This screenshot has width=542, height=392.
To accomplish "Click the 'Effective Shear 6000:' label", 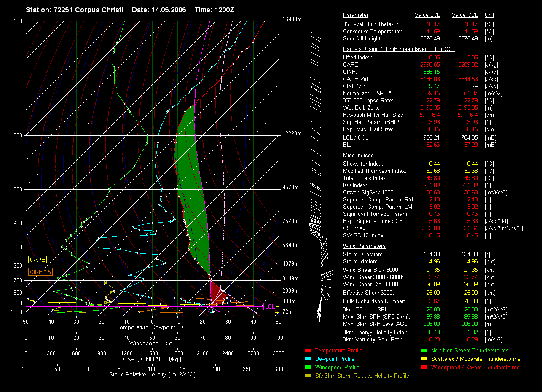I will click(x=369, y=293).
